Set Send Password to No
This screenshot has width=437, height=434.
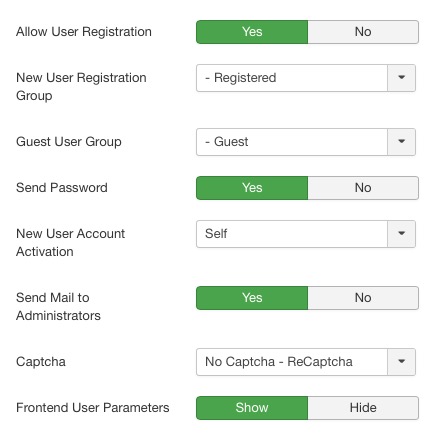[363, 188]
